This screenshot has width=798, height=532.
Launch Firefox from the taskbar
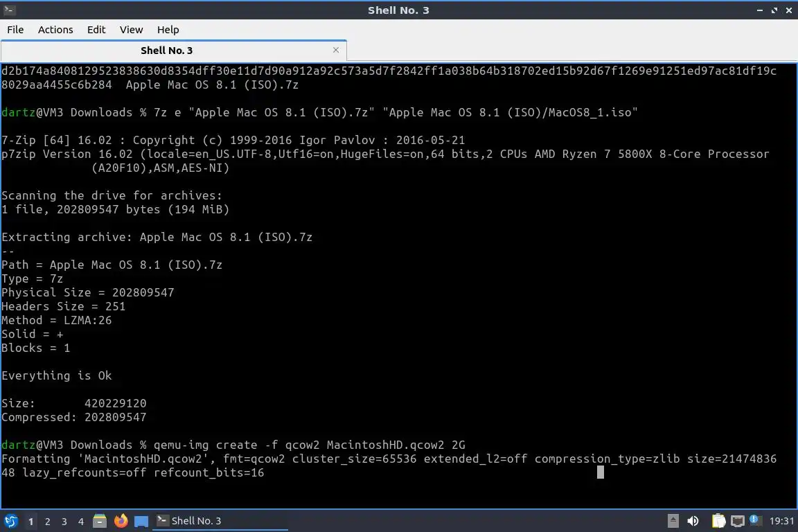[121, 521]
